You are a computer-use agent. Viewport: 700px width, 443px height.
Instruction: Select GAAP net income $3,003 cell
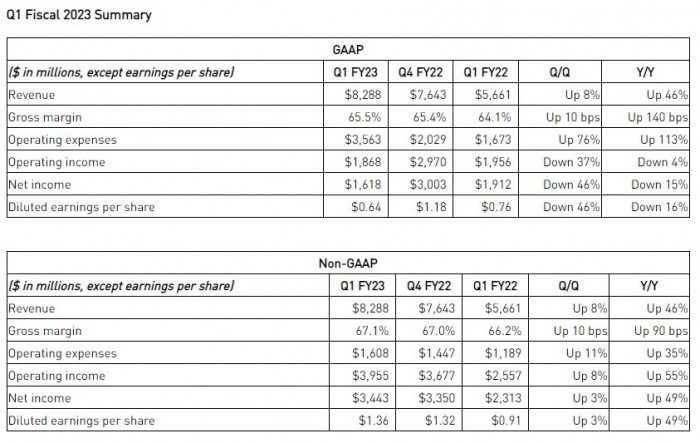[426, 185]
